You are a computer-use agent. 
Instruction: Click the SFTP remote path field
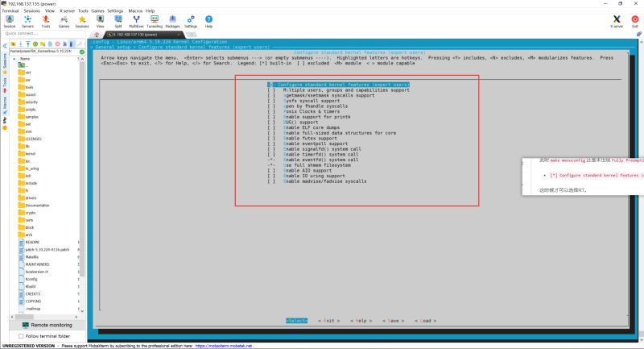click(x=44, y=52)
